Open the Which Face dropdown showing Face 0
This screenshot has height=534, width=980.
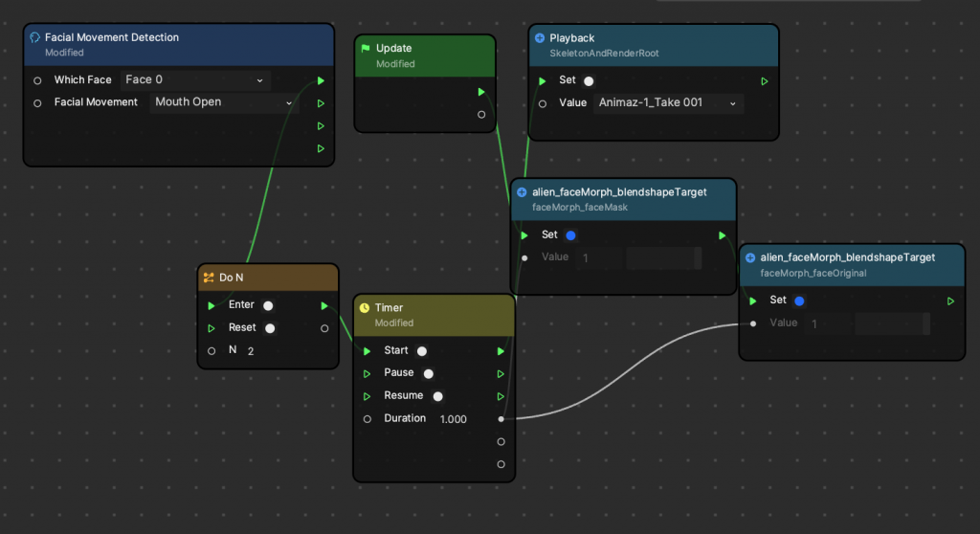(194, 80)
